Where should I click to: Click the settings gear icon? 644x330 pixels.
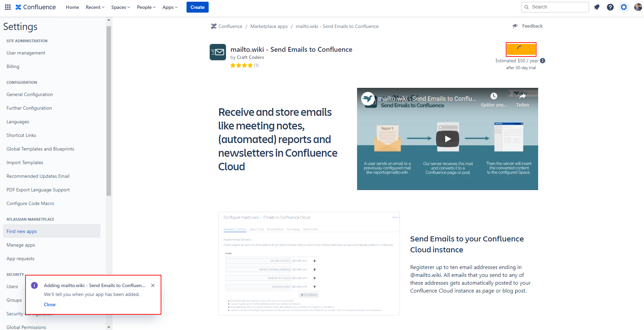point(624,7)
